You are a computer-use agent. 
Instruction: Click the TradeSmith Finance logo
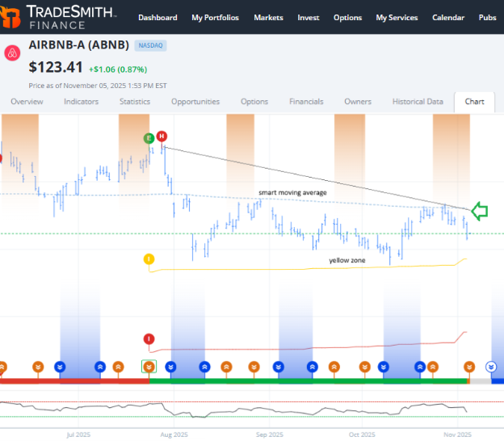[58, 17]
